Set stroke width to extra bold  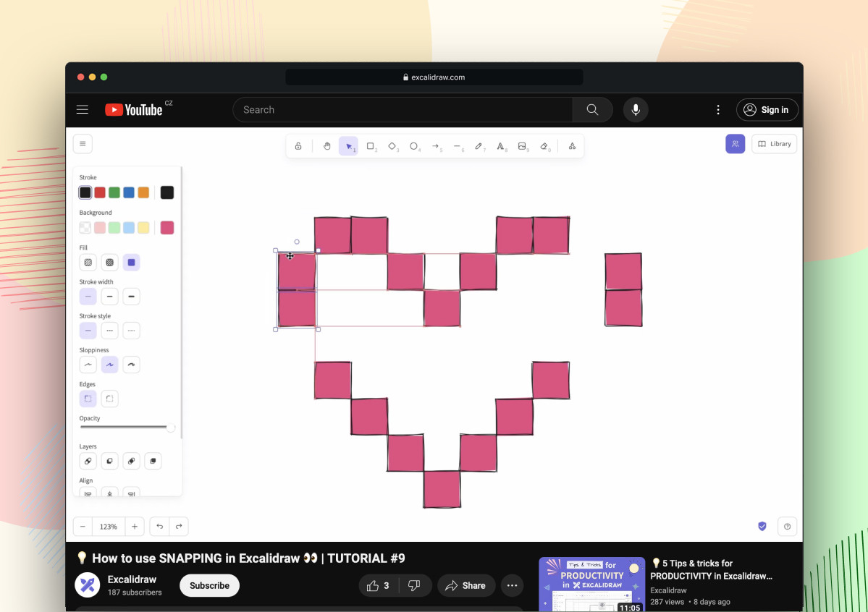[x=131, y=297]
